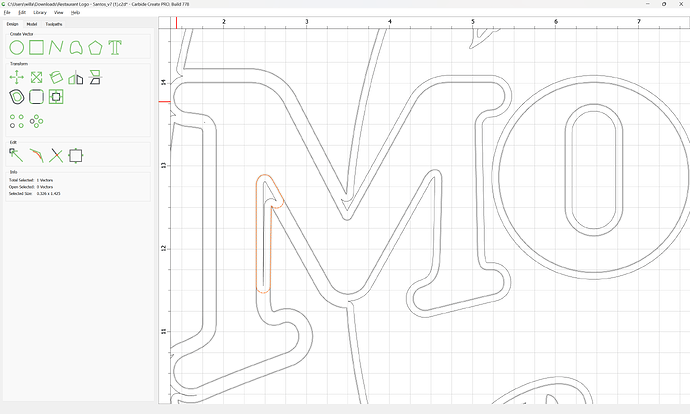Screen dimensions: 690x414
Task: Select the Polyline drawing tool
Action: 56,48
